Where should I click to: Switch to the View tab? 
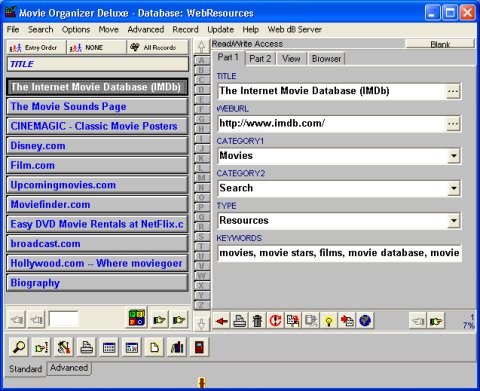click(x=291, y=59)
